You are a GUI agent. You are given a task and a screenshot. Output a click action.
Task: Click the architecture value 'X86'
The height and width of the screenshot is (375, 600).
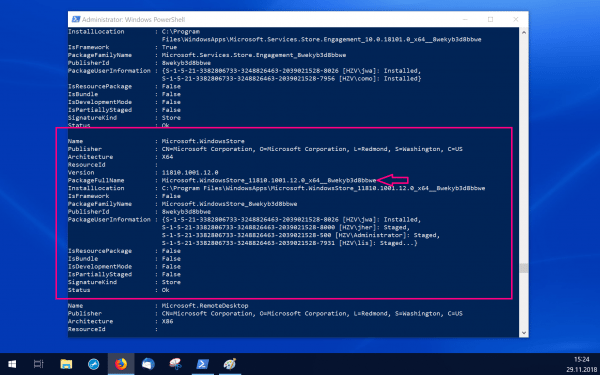tap(168, 321)
